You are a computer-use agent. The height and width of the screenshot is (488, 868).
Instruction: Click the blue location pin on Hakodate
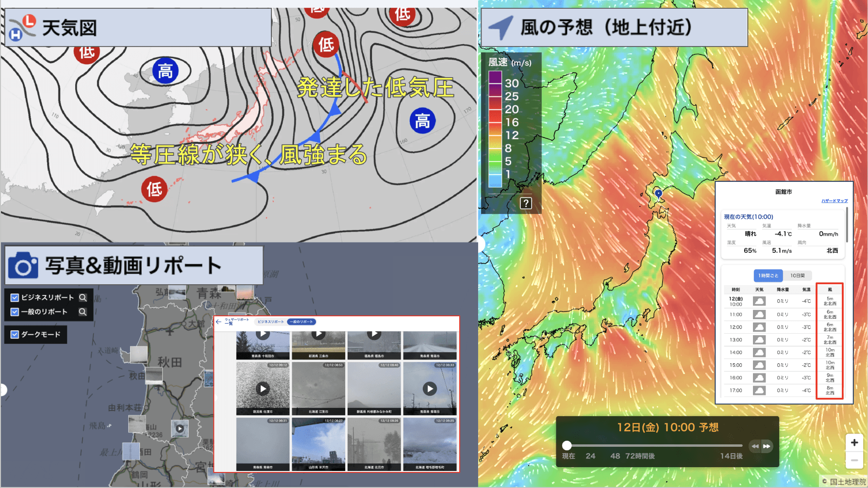(x=658, y=194)
